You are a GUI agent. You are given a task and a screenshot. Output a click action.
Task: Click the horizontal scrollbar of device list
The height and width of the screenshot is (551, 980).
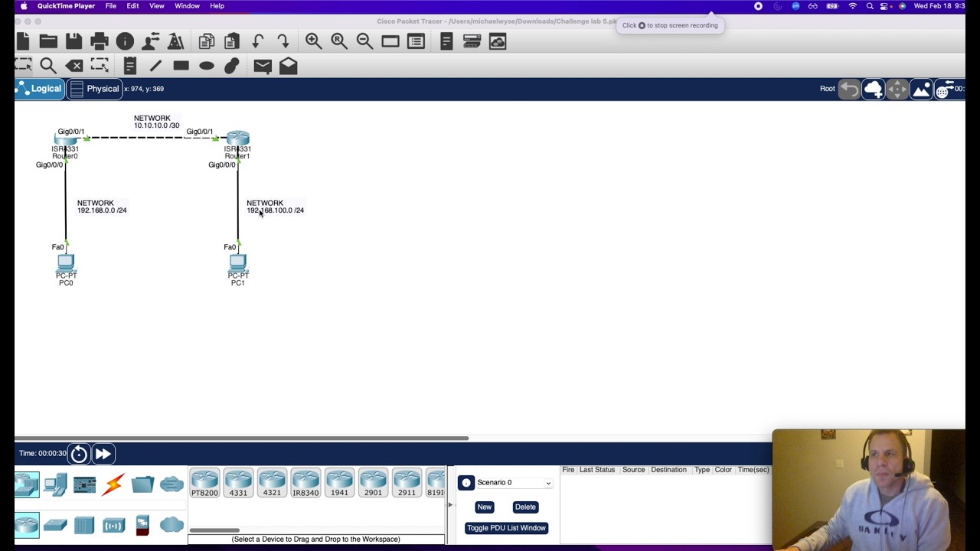(215, 530)
